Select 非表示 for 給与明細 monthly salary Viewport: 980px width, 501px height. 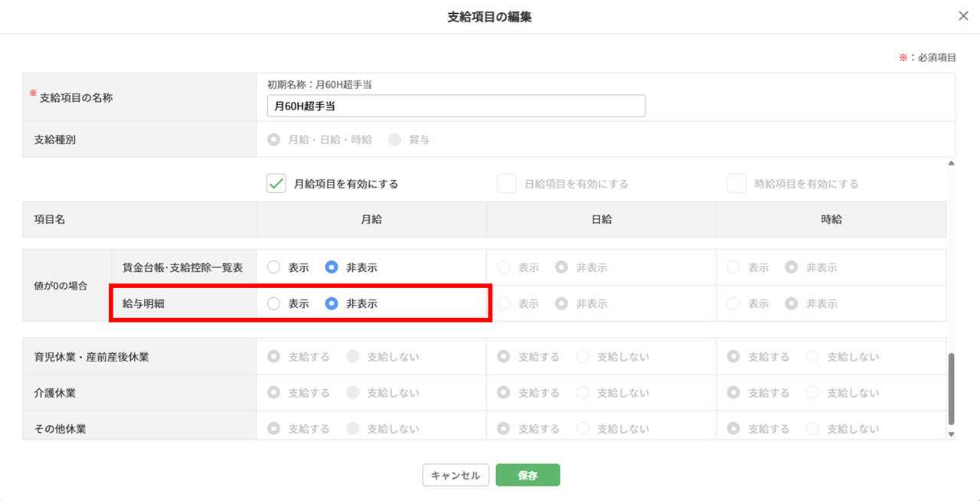pos(332,303)
